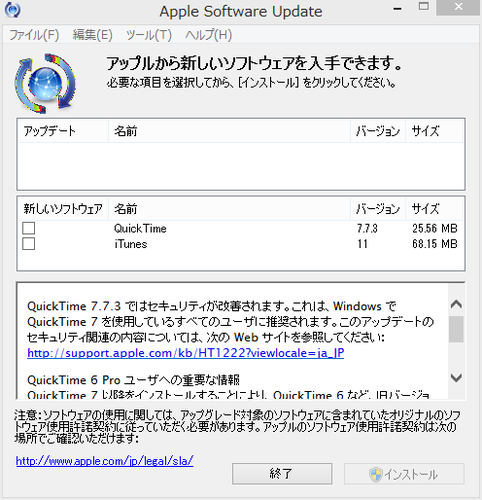Check the iTunes checkbox
This screenshot has width=482, height=500.
28,244
